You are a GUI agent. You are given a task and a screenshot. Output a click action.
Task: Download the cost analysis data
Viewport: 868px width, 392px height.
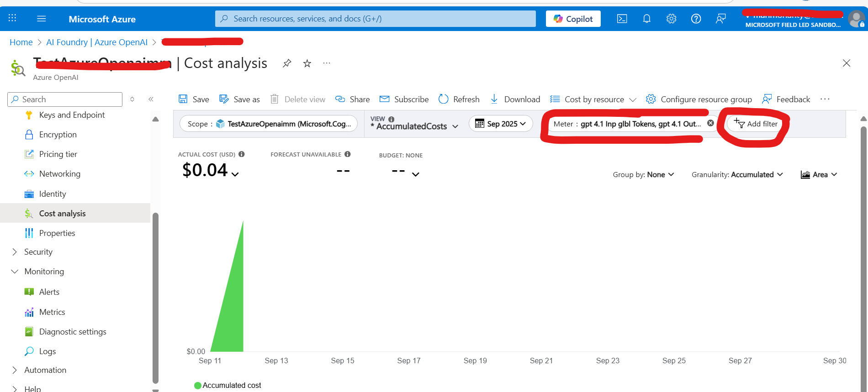click(x=515, y=99)
